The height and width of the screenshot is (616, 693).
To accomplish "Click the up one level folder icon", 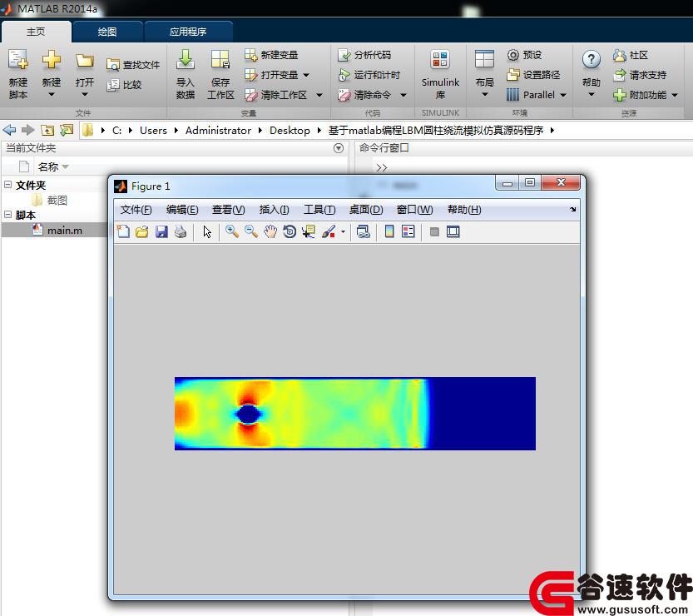I will 47,130.
